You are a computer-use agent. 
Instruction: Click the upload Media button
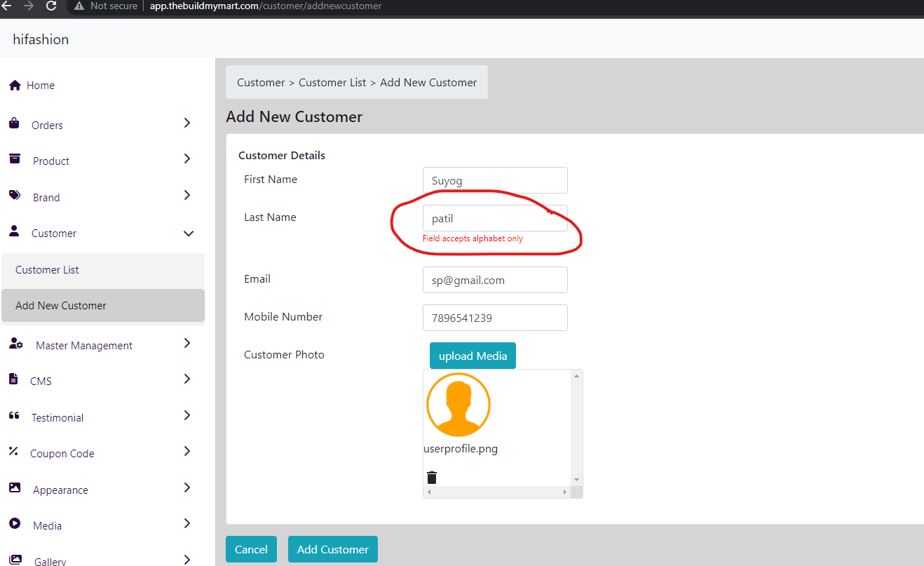point(473,356)
